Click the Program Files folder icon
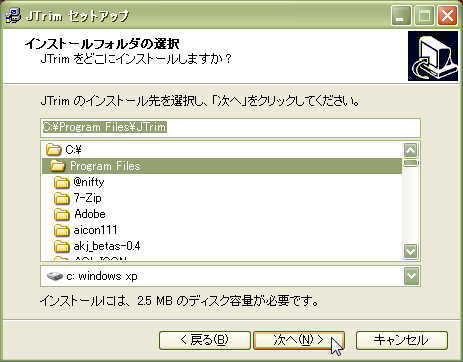Viewport: 463px width, 362px height. pyautogui.click(x=58, y=166)
